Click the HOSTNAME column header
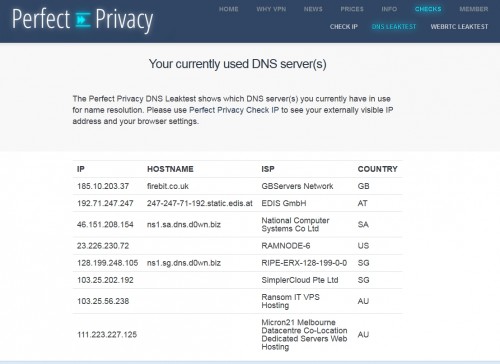The image size is (500, 364). click(170, 169)
